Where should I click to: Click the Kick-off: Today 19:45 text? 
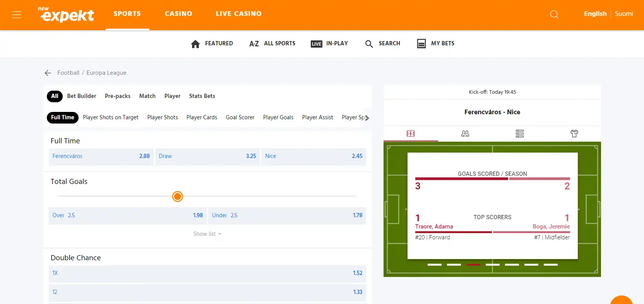tap(492, 92)
